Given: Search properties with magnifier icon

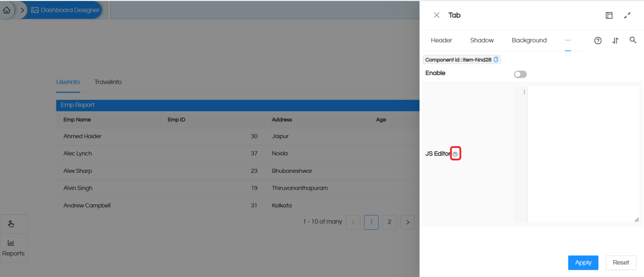Looking at the screenshot, I should pyautogui.click(x=633, y=40).
